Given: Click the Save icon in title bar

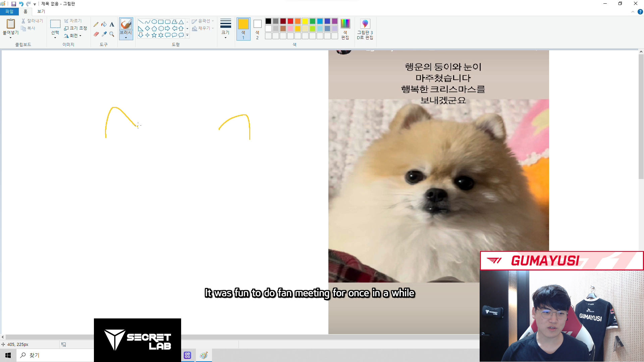Looking at the screenshot, I should pyautogui.click(x=14, y=4).
